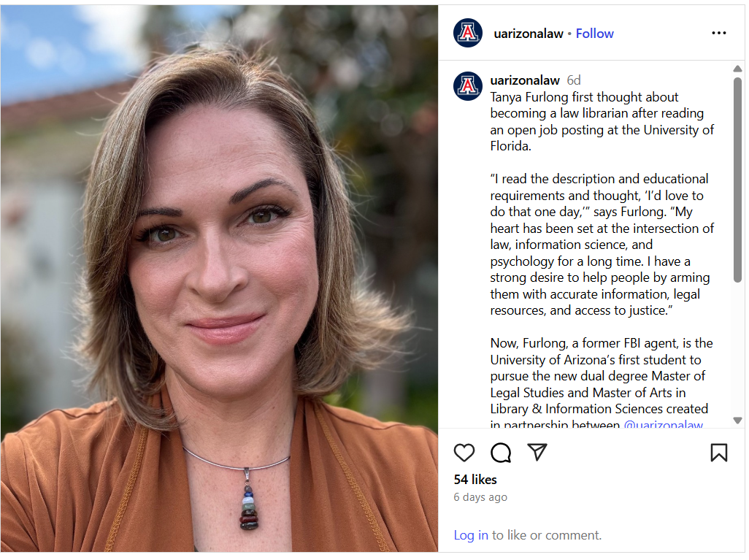Like the post with the heart icon

[x=464, y=453]
